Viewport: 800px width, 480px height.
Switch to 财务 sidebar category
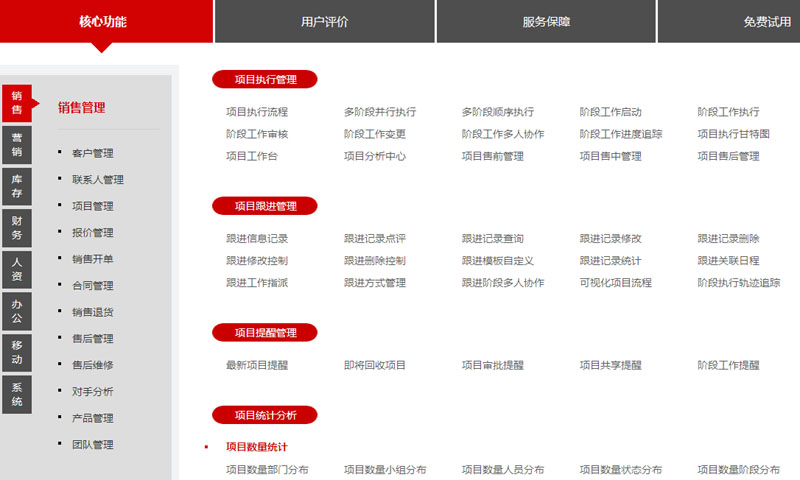pyautogui.click(x=17, y=227)
